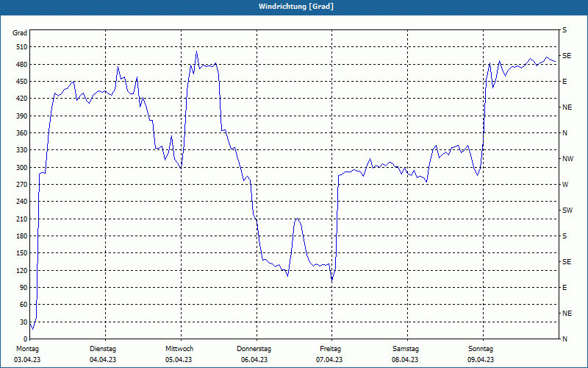Viewport: 588px width, 368px height.
Task: Select the Mittwoch day label
Action: (x=179, y=349)
